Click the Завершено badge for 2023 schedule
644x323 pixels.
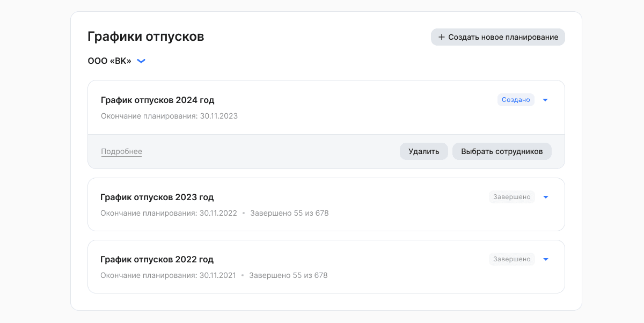pos(511,197)
